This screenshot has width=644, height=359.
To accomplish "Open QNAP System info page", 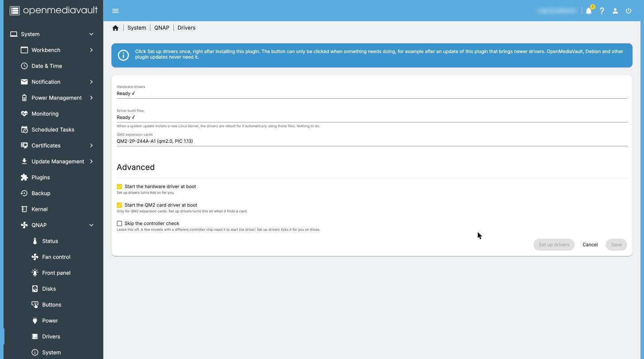I will (x=54, y=352).
